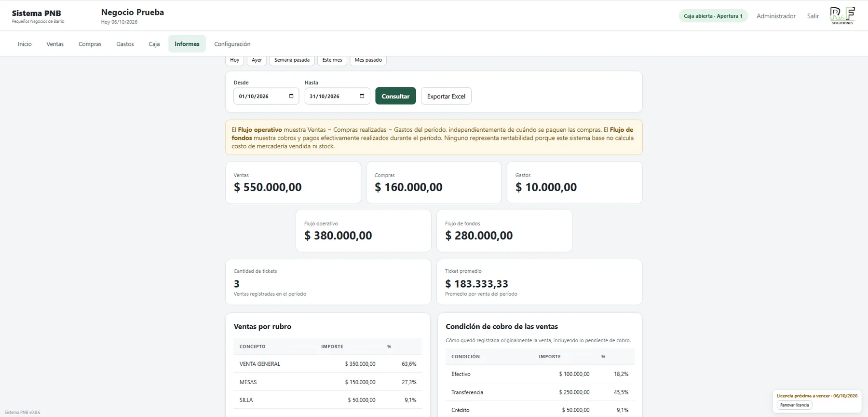Click the Ticket promedio value $ 183.333,33

476,284
